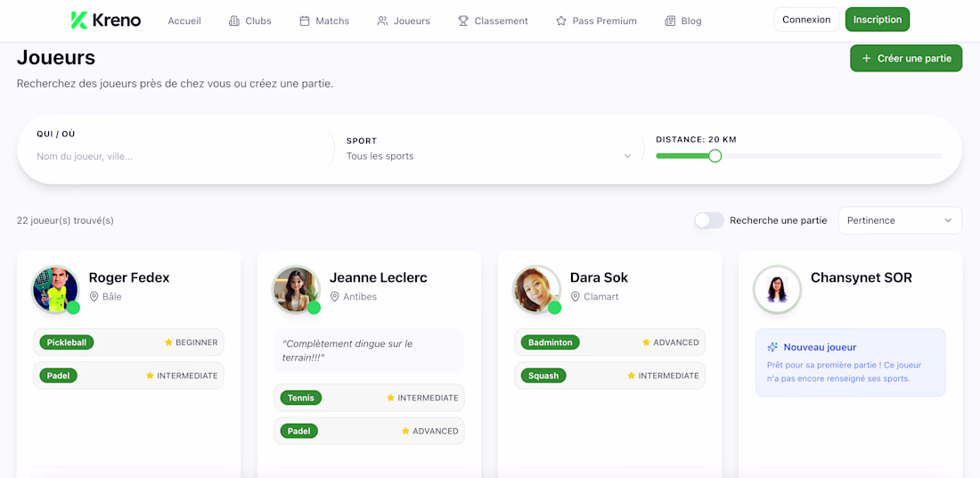The image size is (980, 478).
Task: Click the Badminton sport tag
Action: 551,342
